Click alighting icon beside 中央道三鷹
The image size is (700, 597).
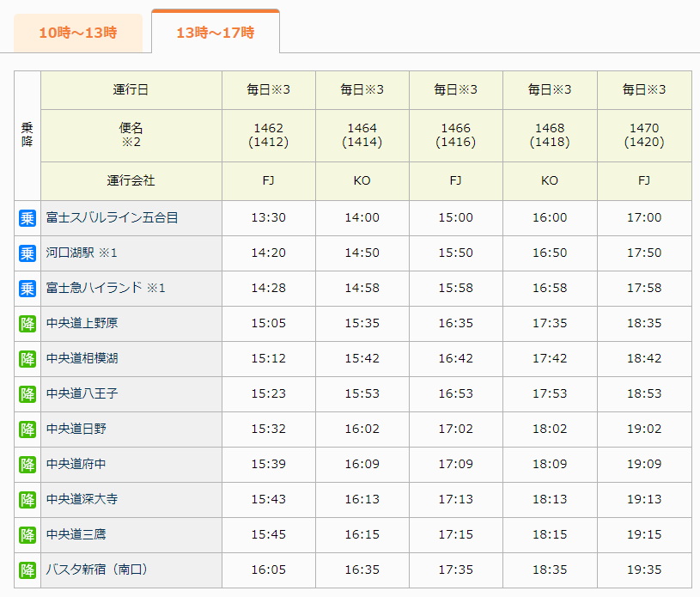[x=27, y=535]
